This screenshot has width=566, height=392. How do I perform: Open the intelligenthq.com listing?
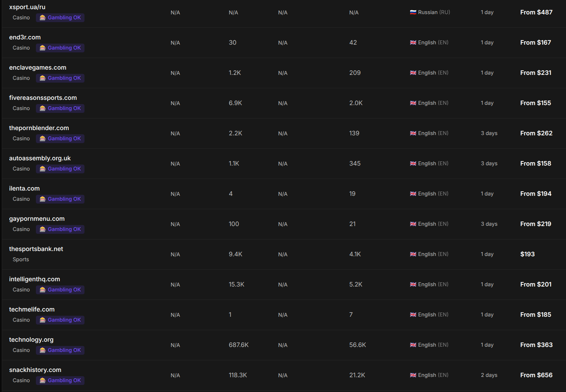[x=34, y=279]
